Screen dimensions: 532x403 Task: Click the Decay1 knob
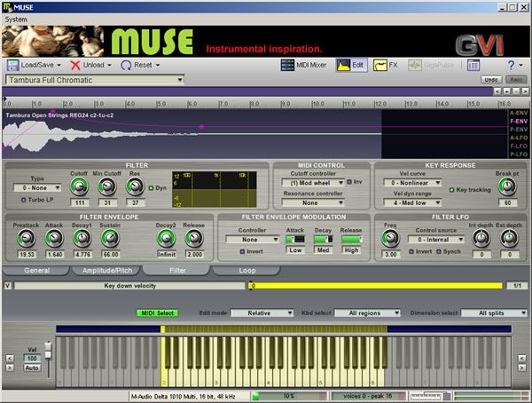[x=82, y=238]
